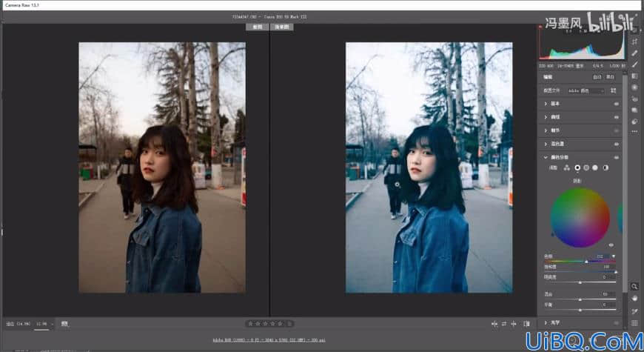Click inside the shadows color wheel
Viewport: 644px width, 352px height.
pyautogui.click(x=580, y=218)
